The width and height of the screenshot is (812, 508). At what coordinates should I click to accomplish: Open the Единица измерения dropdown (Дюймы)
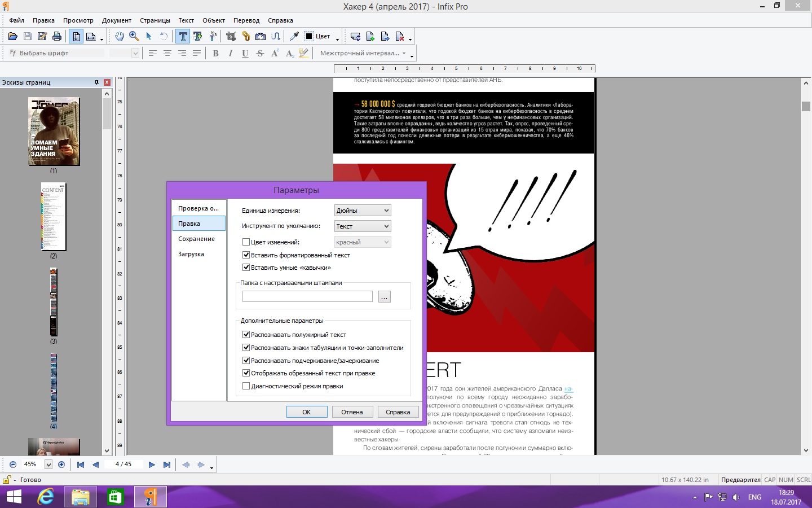[363, 211]
